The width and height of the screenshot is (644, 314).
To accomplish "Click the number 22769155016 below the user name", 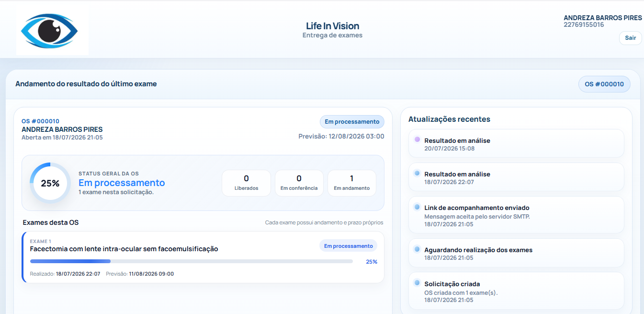I will point(584,25).
